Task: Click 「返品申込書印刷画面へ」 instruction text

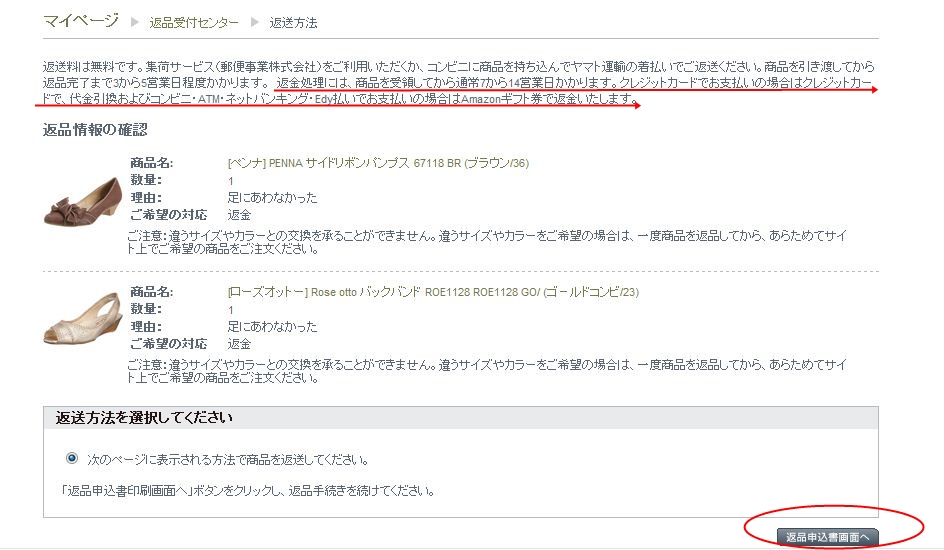Action: coord(247,491)
